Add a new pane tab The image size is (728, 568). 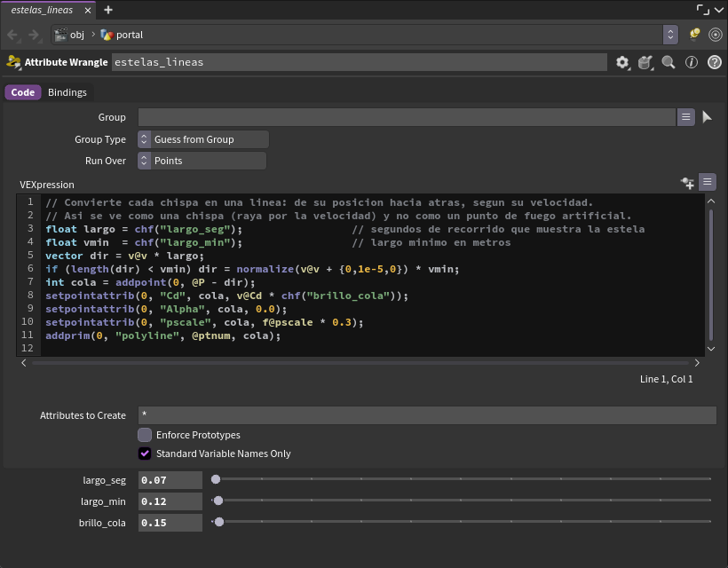108,10
